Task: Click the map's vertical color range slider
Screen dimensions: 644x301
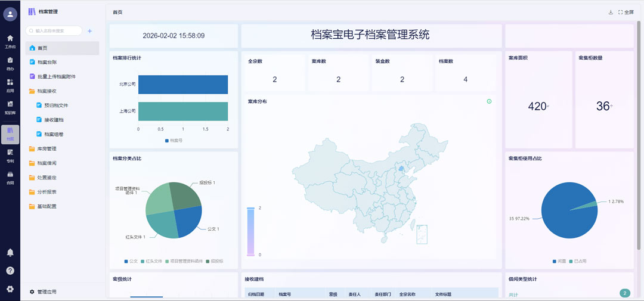Action: click(250, 231)
